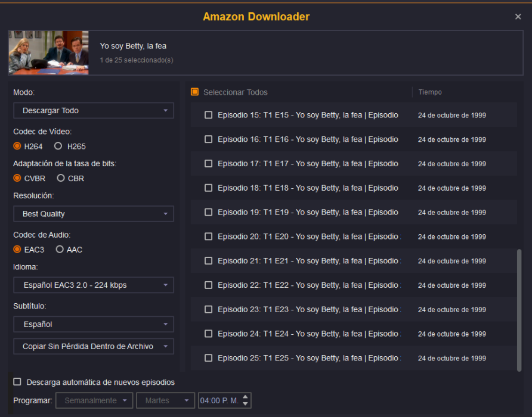This screenshot has height=417, width=532.
Task: Increase schedule time with up arrow
Action: point(246,397)
